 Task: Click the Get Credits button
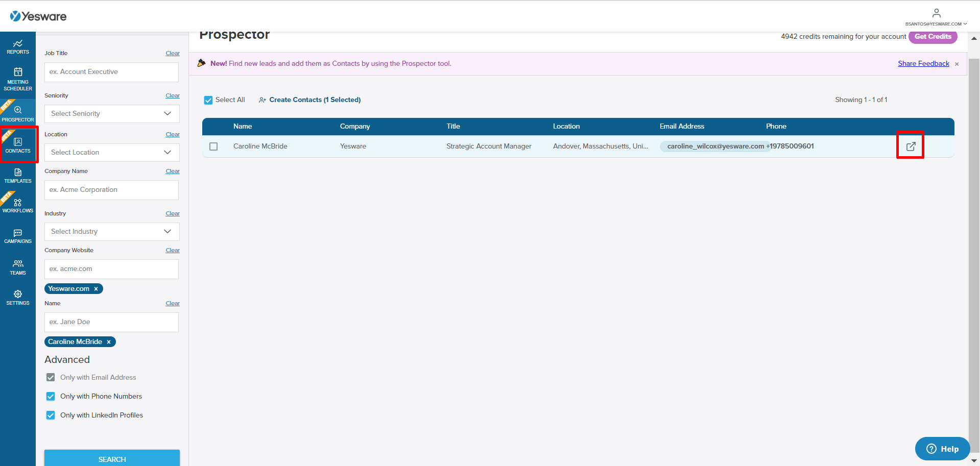tap(933, 37)
